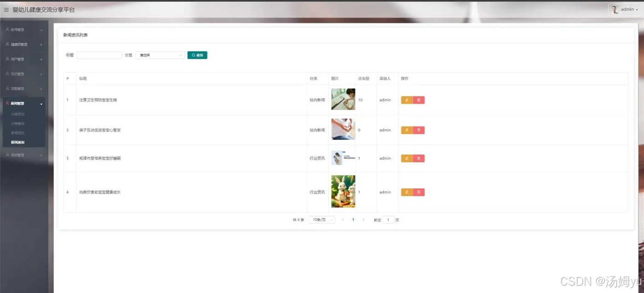Go to the next page arrow

pyautogui.click(x=363, y=220)
